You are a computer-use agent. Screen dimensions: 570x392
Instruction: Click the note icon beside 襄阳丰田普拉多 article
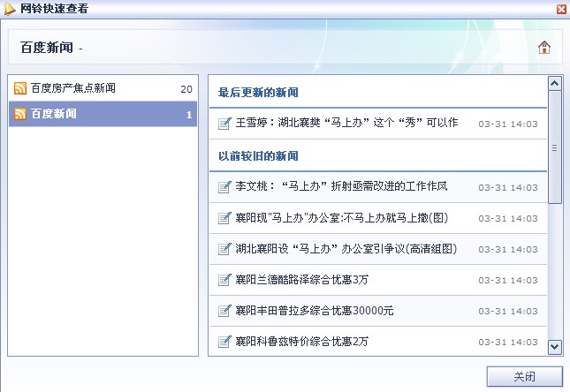point(224,311)
